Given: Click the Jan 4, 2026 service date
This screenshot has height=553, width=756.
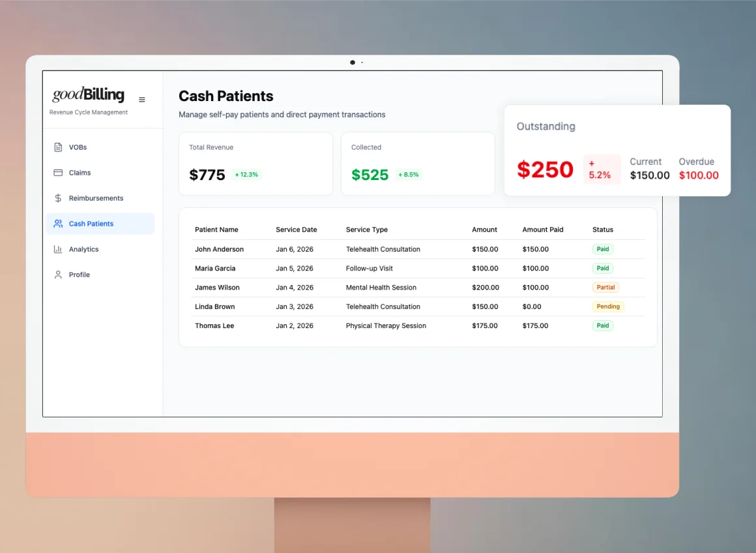Looking at the screenshot, I should tap(295, 288).
